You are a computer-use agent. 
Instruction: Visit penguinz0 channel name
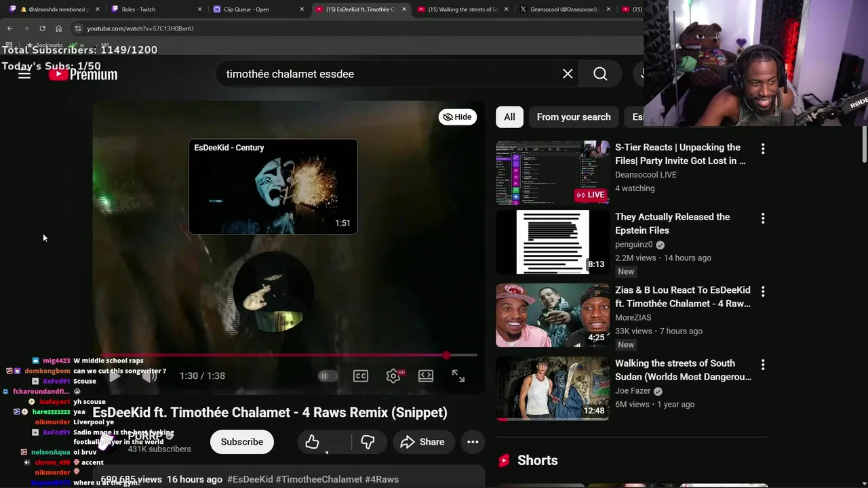point(633,245)
